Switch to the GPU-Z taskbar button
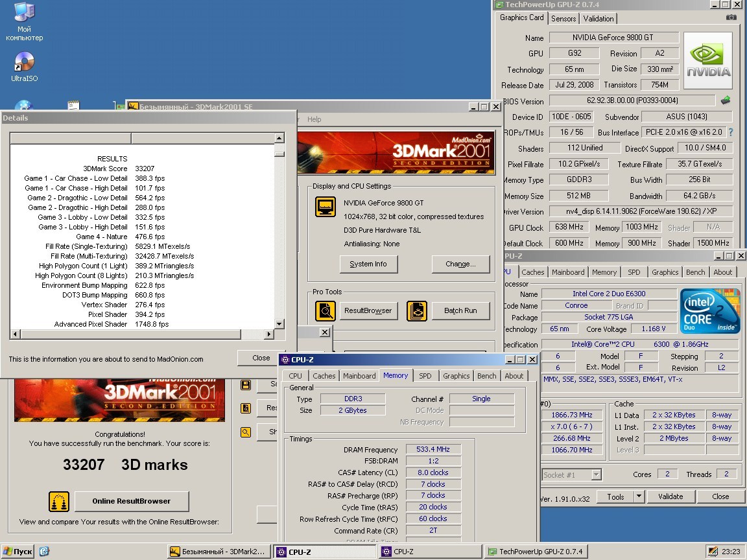747x560 pixels. coord(536,552)
